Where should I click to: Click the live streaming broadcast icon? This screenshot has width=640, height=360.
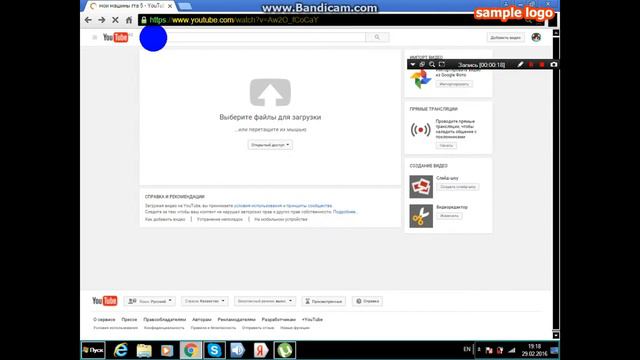tap(420, 130)
